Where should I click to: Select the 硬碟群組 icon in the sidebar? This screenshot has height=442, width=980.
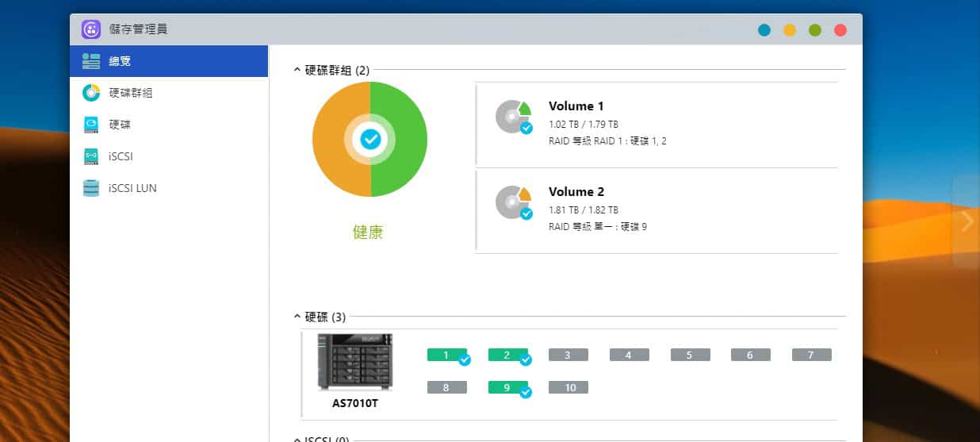tap(91, 93)
